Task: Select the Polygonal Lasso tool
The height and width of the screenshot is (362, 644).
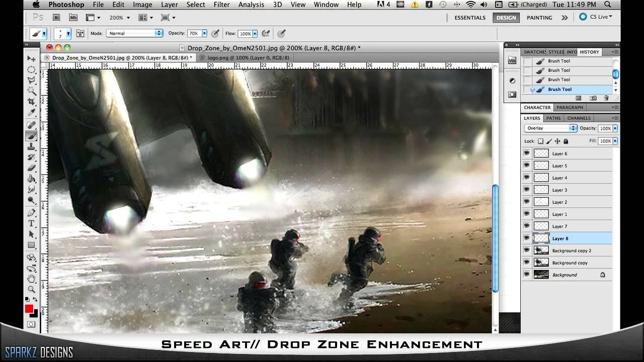Action: click(x=32, y=80)
